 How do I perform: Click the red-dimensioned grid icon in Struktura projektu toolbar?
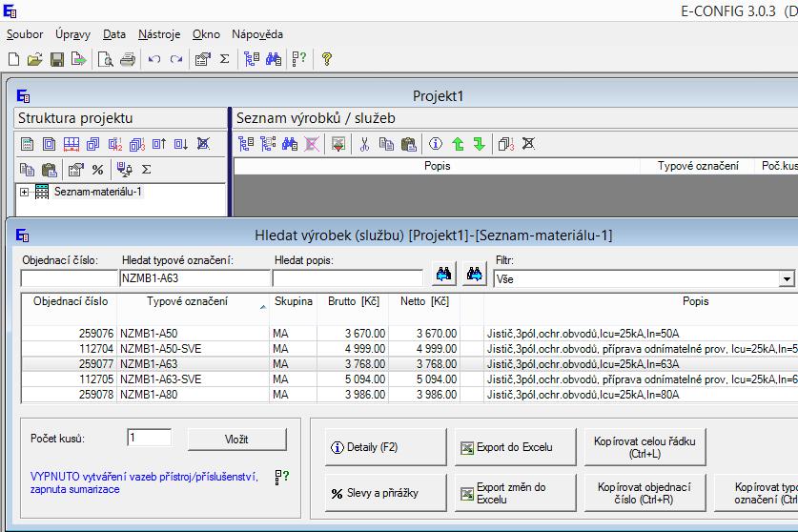72,144
